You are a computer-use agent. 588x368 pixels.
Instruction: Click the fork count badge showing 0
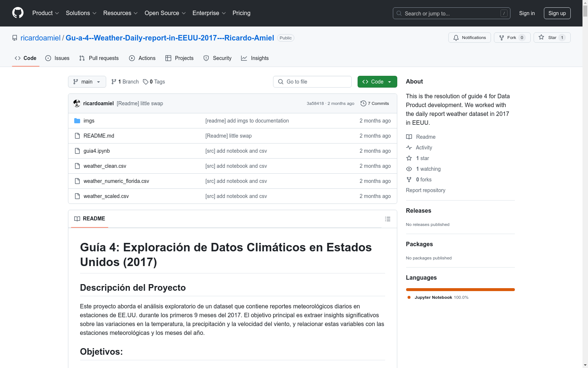tap(522, 38)
